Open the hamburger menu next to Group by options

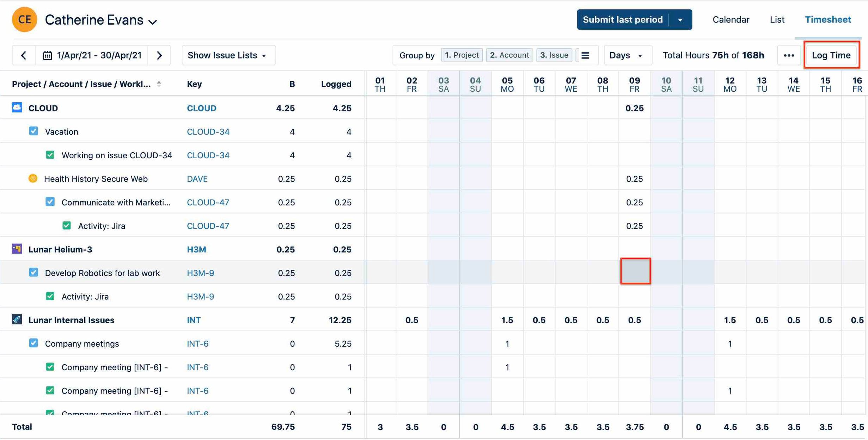[585, 55]
